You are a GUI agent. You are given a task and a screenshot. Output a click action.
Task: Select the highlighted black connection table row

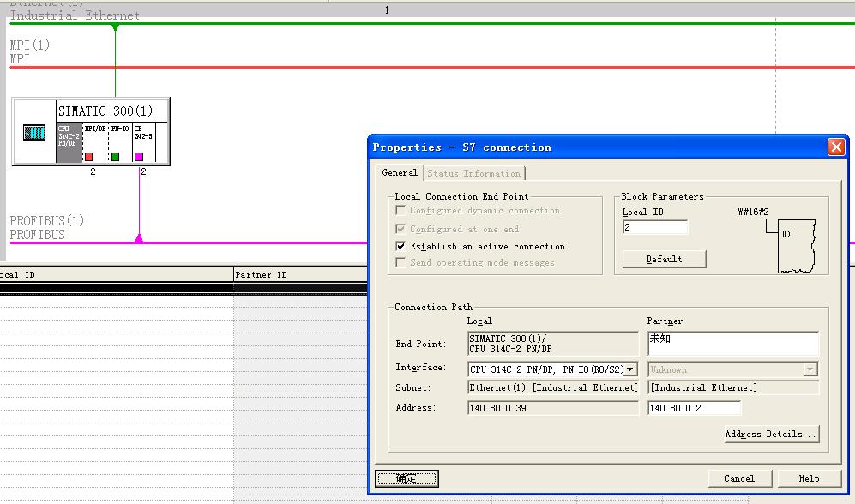pos(184,288)
